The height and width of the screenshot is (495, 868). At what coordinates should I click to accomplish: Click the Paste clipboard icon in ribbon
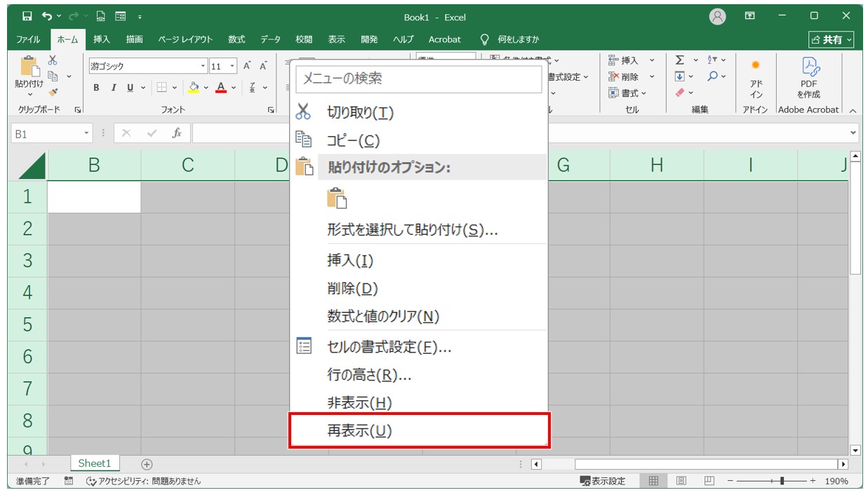click(29, 66)
